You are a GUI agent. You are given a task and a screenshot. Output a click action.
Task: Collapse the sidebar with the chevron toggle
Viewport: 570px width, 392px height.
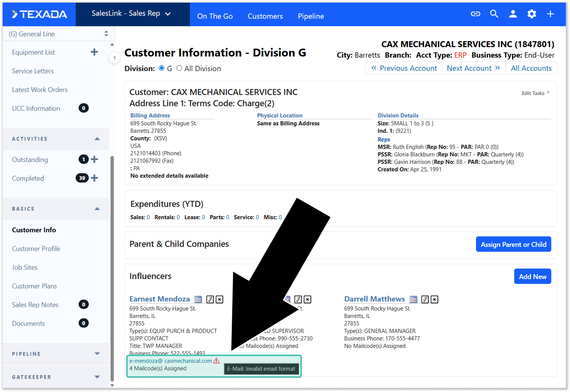pyautogui.click(x=115, y=58)
